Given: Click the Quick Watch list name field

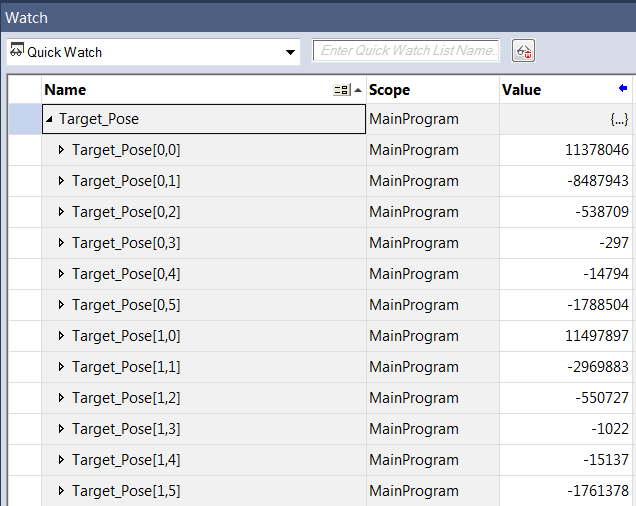Looking at the screenshot, I should point(406,51).
